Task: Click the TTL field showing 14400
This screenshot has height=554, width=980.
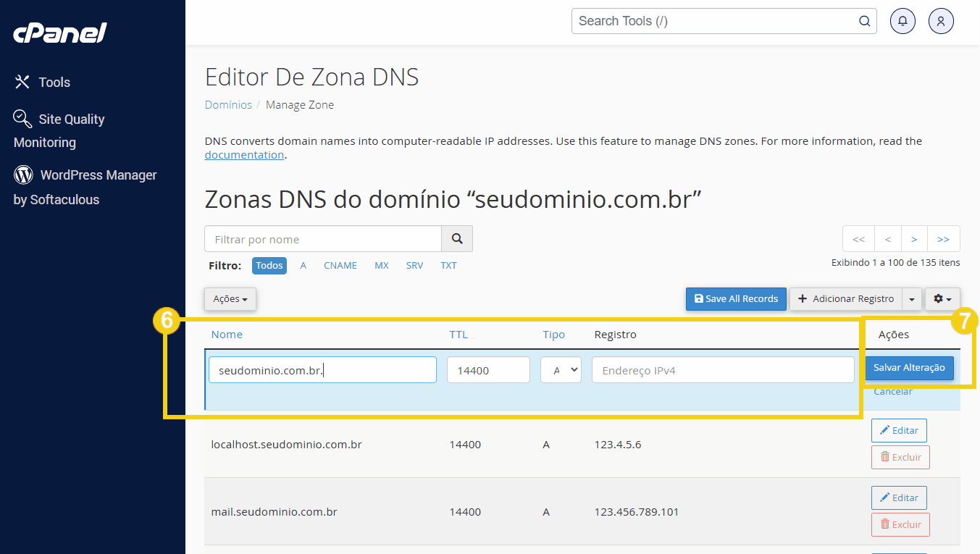Action: coord(488,370)
